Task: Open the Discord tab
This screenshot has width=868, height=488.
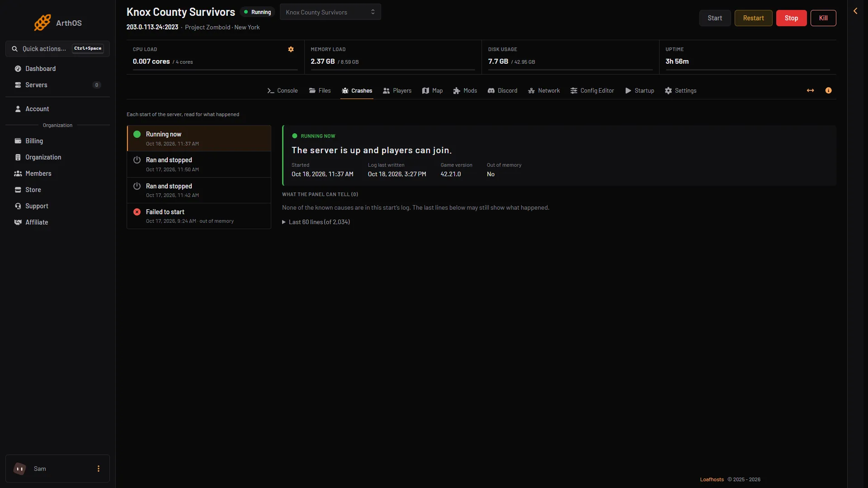Action: click(x=502, y=90)
